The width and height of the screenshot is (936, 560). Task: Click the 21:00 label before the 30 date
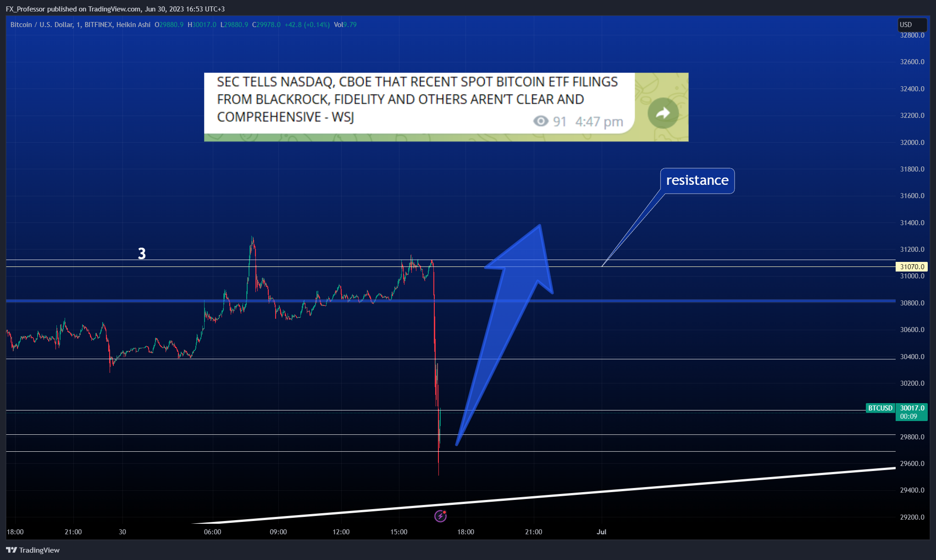(x=73, y=532)
